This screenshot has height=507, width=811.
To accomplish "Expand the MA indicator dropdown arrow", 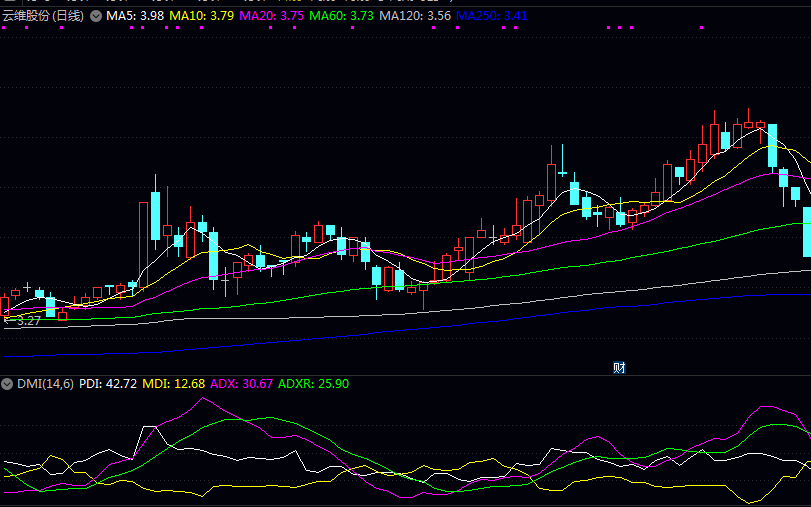I will 96,16.
